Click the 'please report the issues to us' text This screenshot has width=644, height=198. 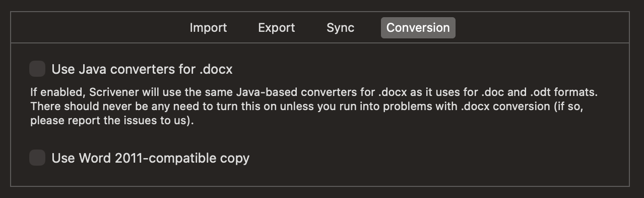[x=112, y=121]
